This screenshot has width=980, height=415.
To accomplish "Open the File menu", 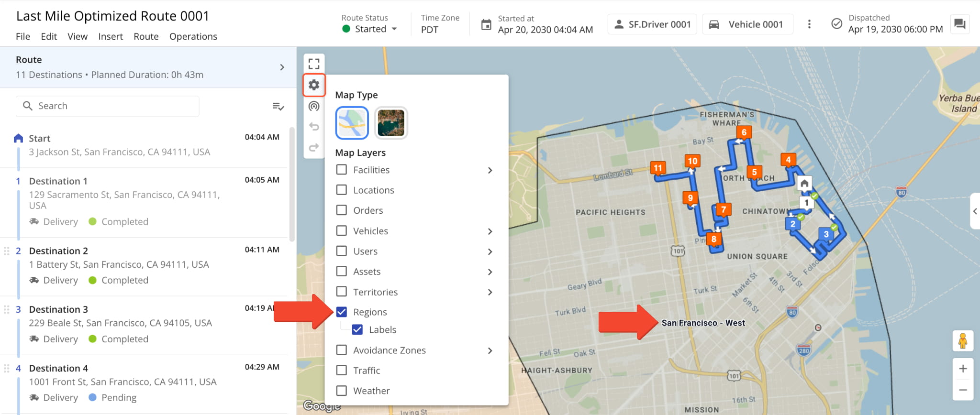I will tap(23, 36).
